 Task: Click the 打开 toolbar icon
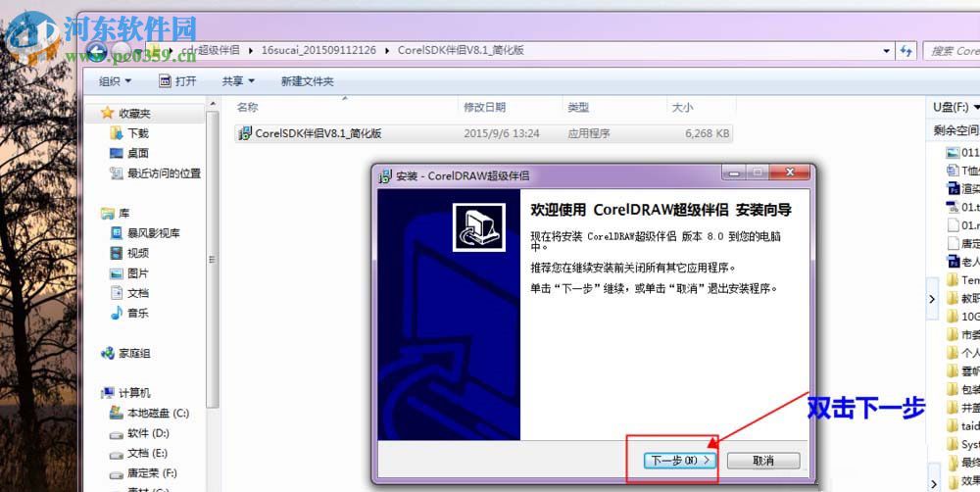pos(165,81)
